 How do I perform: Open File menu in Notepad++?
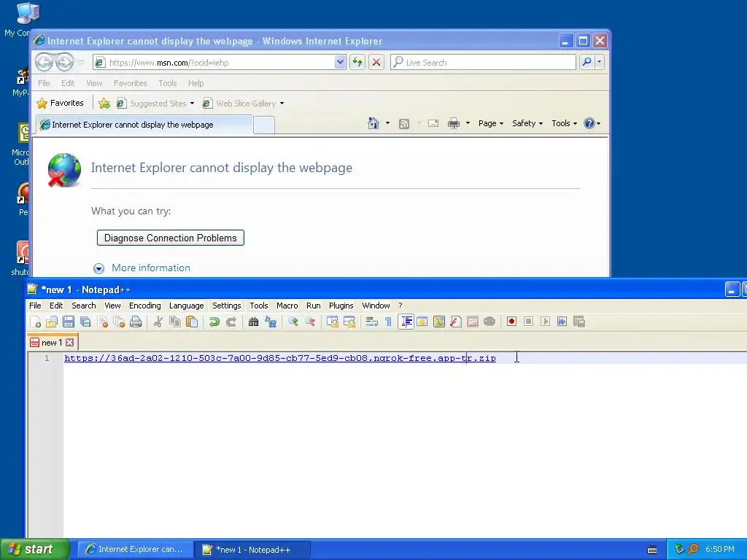[x=35, y=306]
